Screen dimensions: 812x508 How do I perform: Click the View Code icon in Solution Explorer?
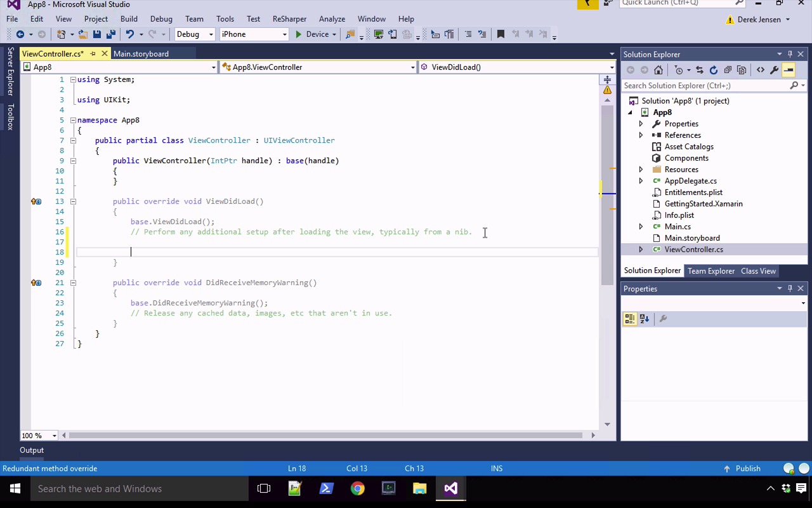pyautogui.click(x=761, y=70)
